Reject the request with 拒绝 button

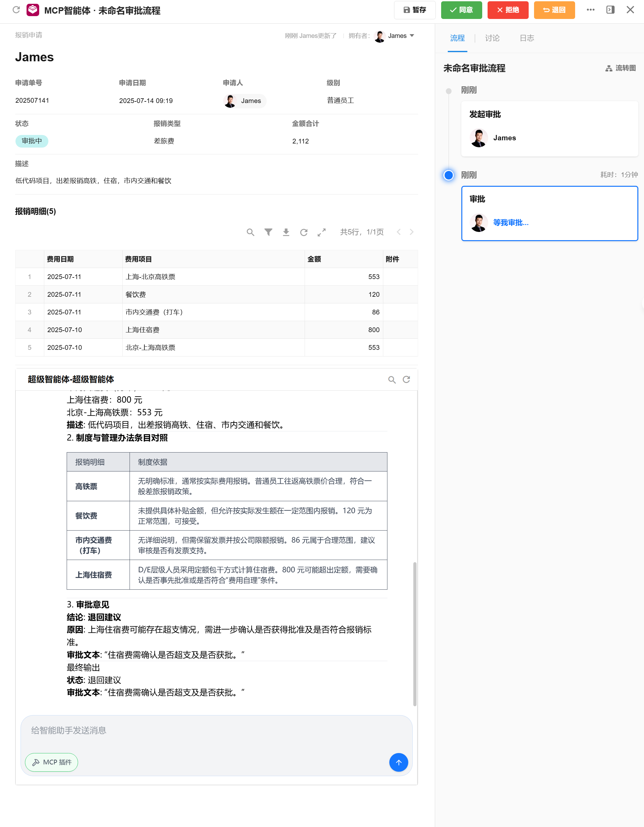click(x=508, y=10)
